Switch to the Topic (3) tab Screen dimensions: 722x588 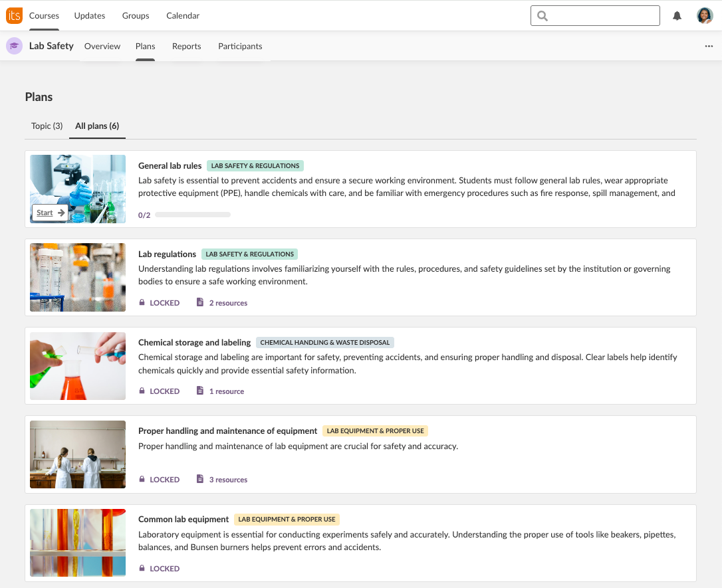[47, 126]
